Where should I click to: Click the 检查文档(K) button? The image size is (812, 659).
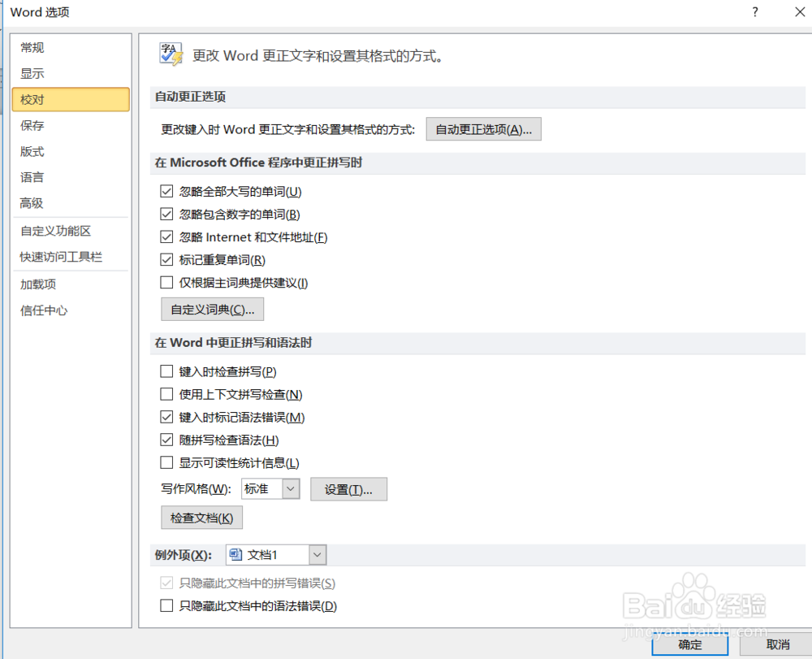click(201, 517)
